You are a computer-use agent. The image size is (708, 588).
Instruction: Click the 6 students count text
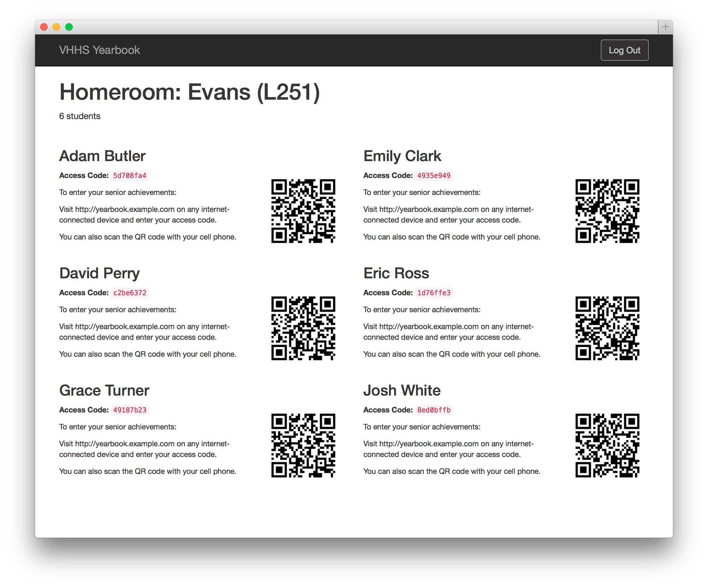click(x=80, y=116)
